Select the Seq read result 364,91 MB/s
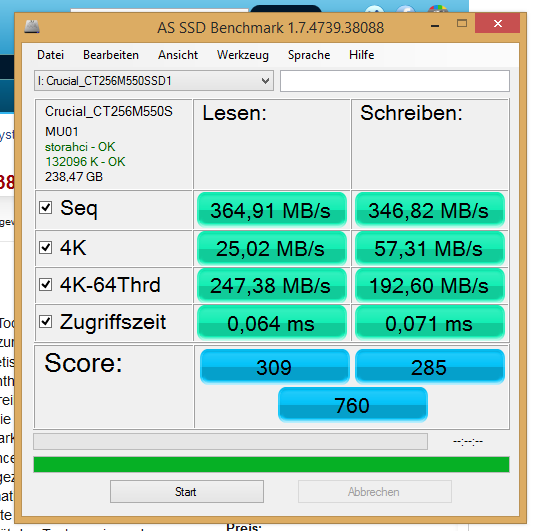 (x=272, y=210)
